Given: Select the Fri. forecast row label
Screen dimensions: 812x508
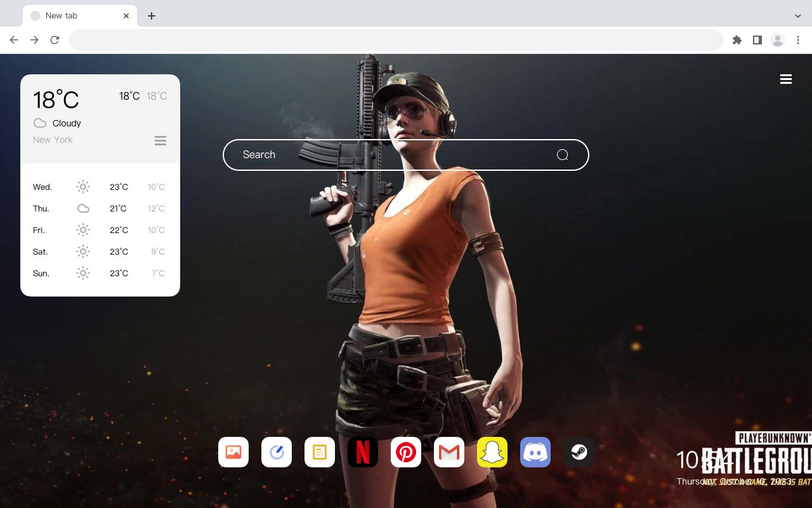Looking at the screenshot, I should pos(39,230).
